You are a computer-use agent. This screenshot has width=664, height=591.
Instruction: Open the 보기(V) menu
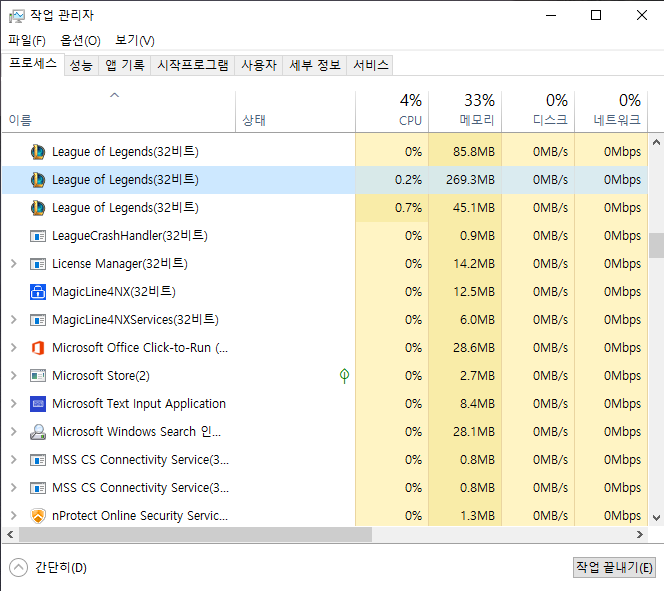tap(135, 41)
